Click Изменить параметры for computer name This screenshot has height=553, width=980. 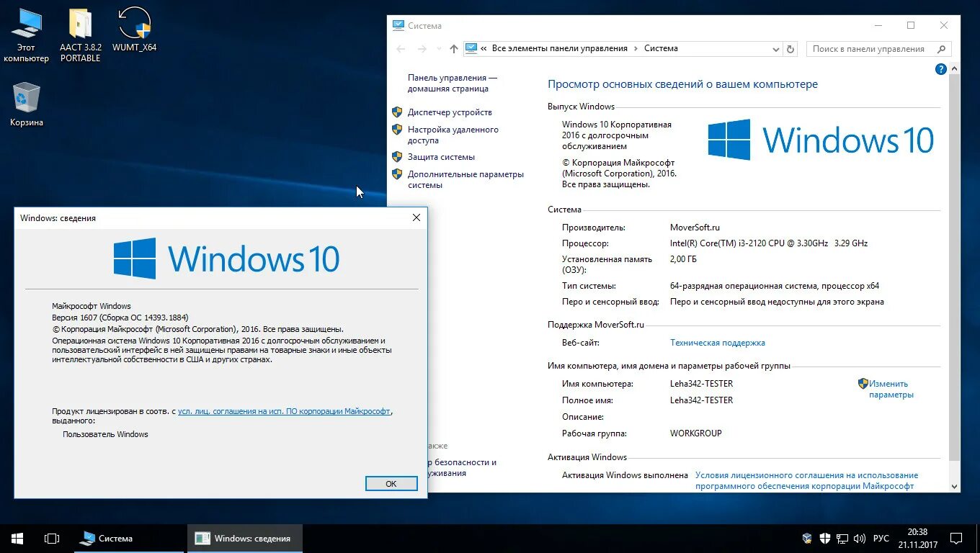coord(891,389)
